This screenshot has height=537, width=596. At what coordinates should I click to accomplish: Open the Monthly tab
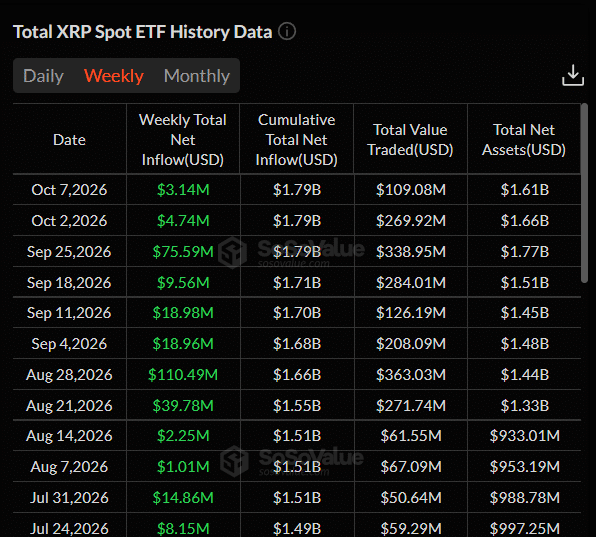click(x=197, y=76)
